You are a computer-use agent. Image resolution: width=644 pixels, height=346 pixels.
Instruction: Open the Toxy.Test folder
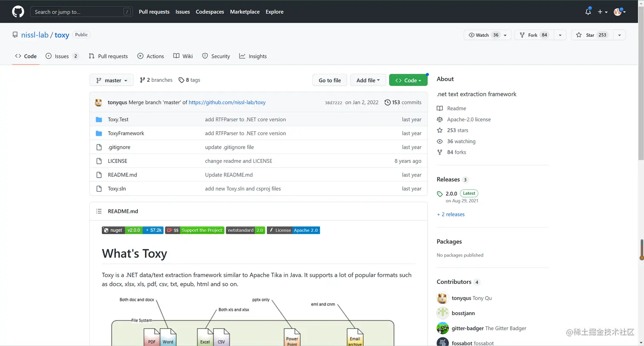pyautogui.click(x=118, y=119)
